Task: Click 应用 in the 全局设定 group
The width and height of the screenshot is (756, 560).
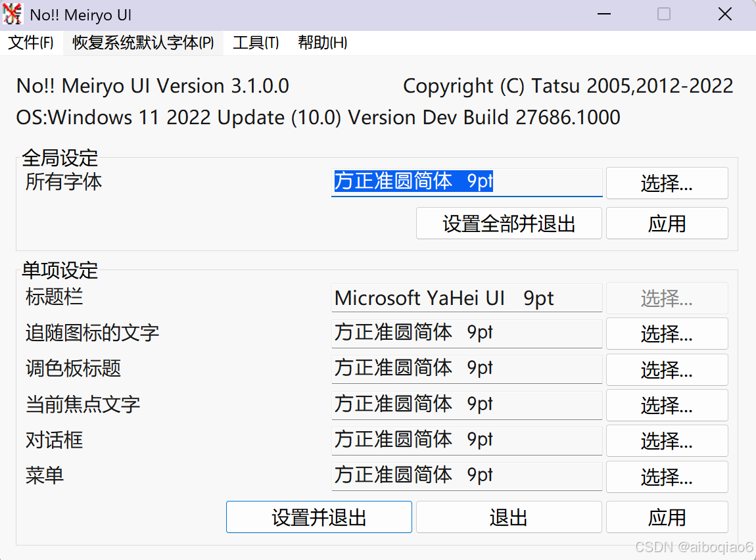Action: tap(667, 223)
